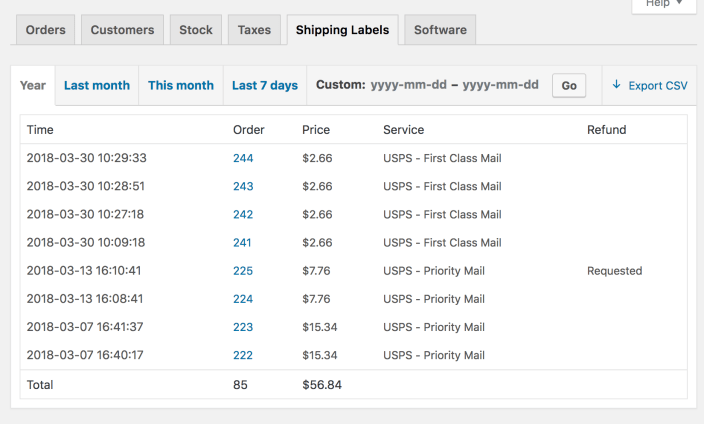Switch to the Customers tab
Screen dimensions: 704x424
[122, 30]
